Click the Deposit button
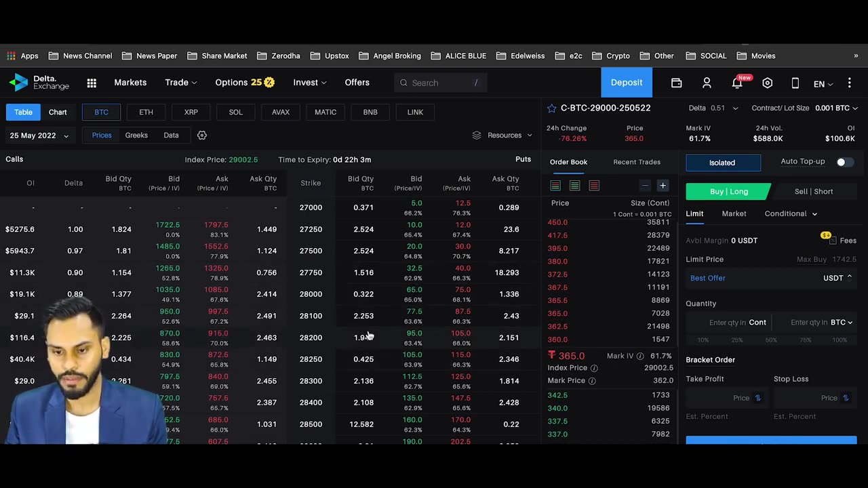Screen dimensions: 868x488 pyautogui.click(x=627, y=82)
